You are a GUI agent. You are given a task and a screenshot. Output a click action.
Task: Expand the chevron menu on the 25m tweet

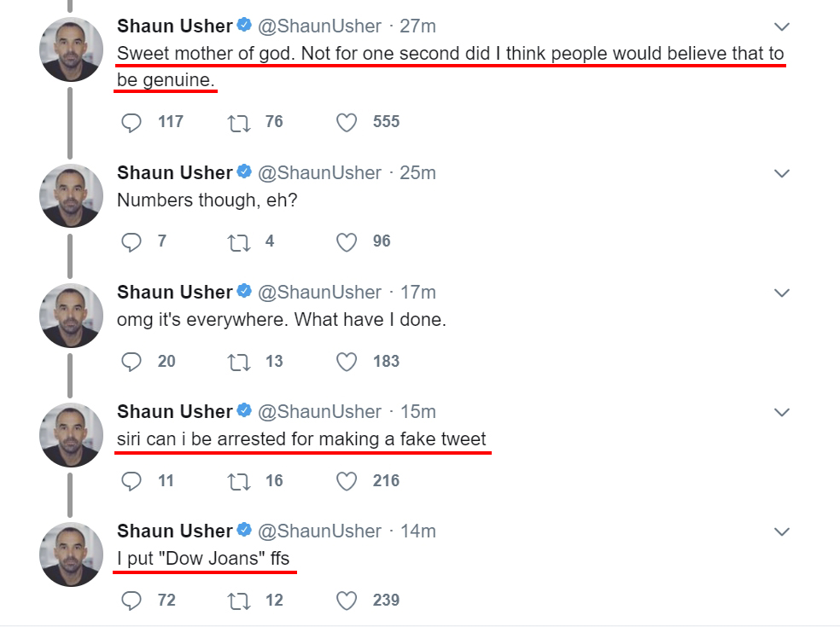coord(782,173)
